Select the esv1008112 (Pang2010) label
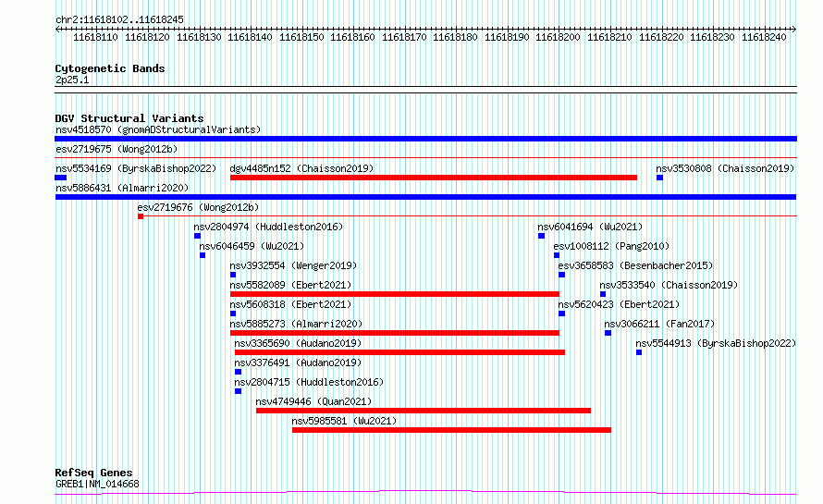823x504 pixels. point(611,246)
